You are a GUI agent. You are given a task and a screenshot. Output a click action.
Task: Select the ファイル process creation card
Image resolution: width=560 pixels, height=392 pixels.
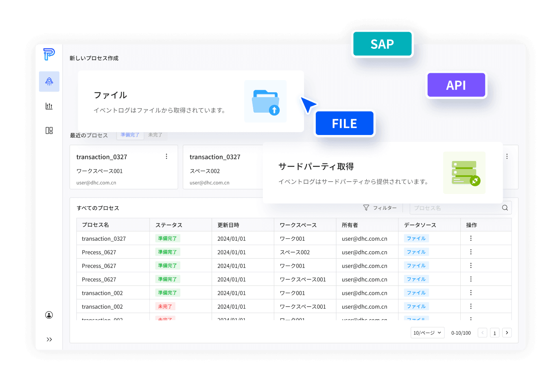coord(191,101)
